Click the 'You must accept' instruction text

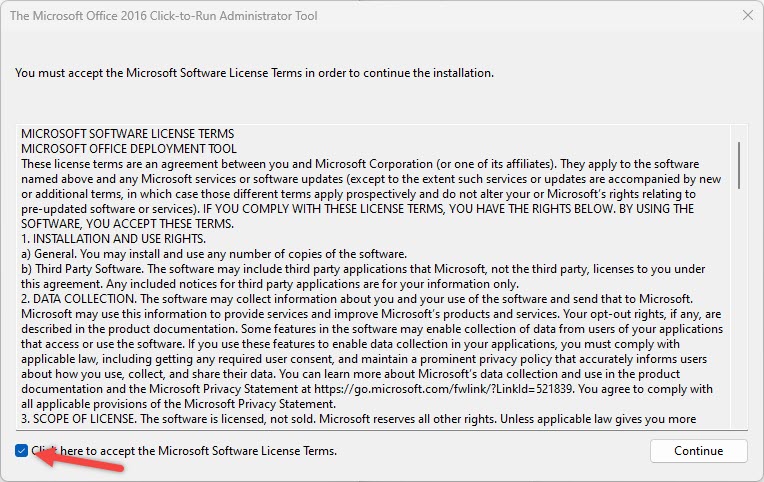254,73
